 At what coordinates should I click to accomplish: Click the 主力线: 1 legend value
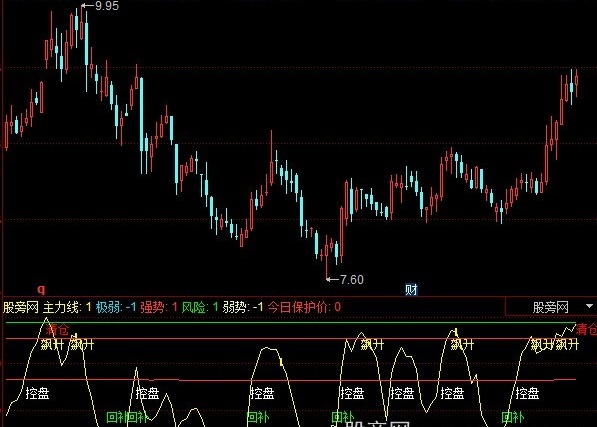(67, 307)
